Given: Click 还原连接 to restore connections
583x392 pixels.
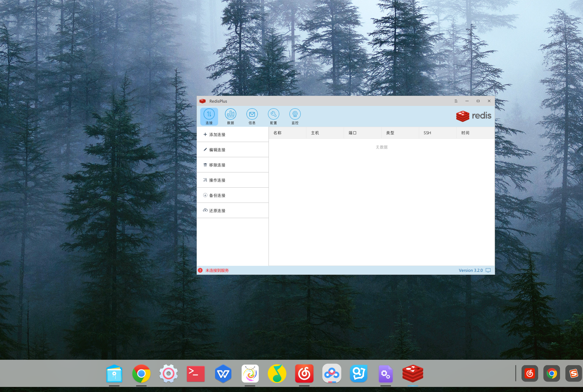Looking at the screenshot, I should (x=217, y=211).
